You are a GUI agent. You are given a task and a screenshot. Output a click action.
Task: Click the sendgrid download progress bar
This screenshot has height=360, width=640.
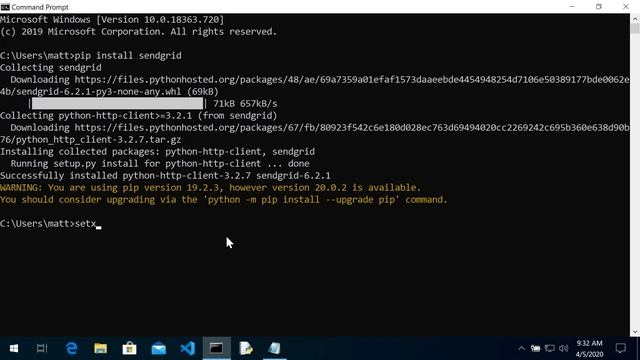click(x=118, y=103)
